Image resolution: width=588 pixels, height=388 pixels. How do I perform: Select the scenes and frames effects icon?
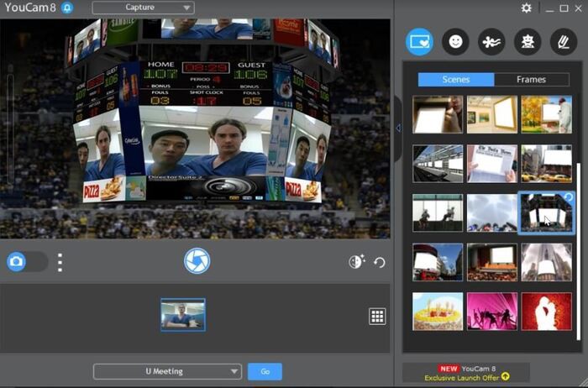click(419, 42)
